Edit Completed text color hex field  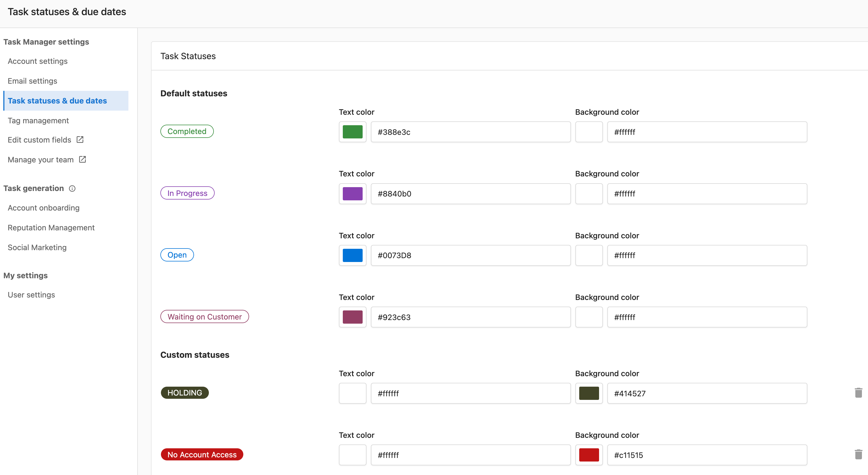pyautogui.click(x=471, y=132)
